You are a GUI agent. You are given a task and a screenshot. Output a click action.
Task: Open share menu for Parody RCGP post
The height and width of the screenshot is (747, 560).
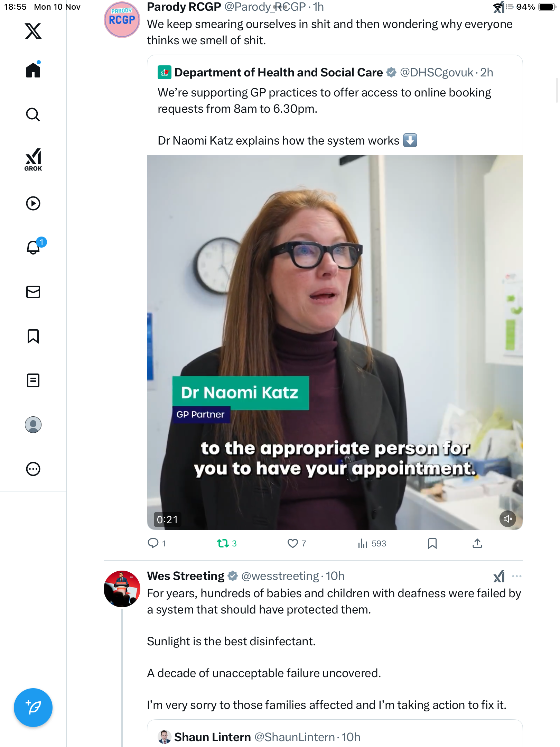click(x=477, y=543)
